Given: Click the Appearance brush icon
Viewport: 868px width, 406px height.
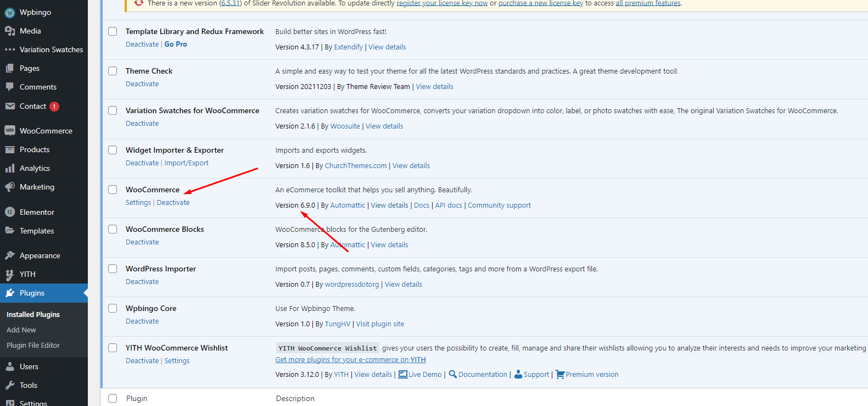Looking at the screenshot, I should 10,255.
